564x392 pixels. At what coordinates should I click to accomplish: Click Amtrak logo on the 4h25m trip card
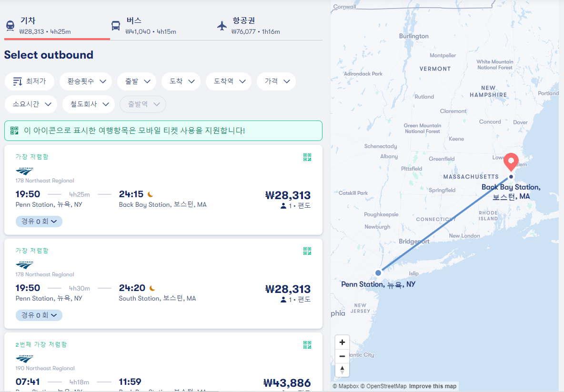click(24, 171)
